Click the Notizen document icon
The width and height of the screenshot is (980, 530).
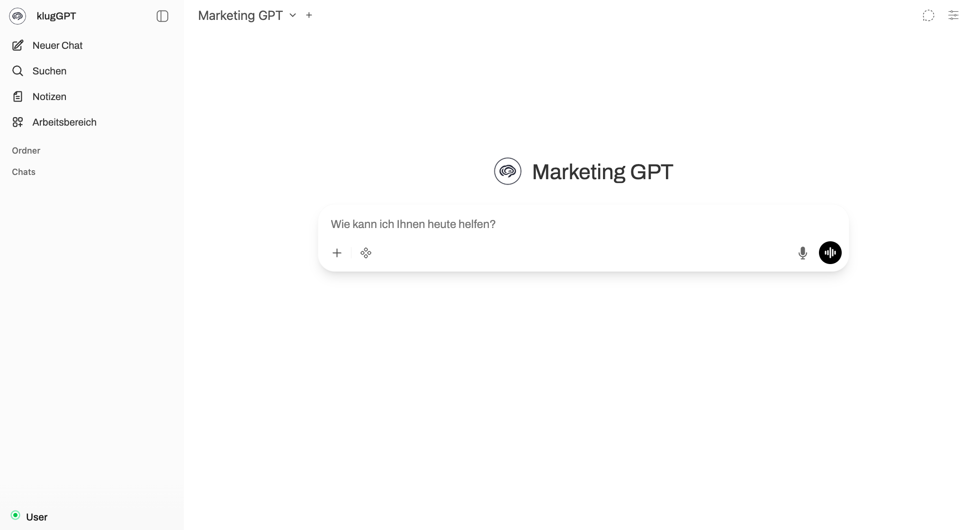point(18,97)
